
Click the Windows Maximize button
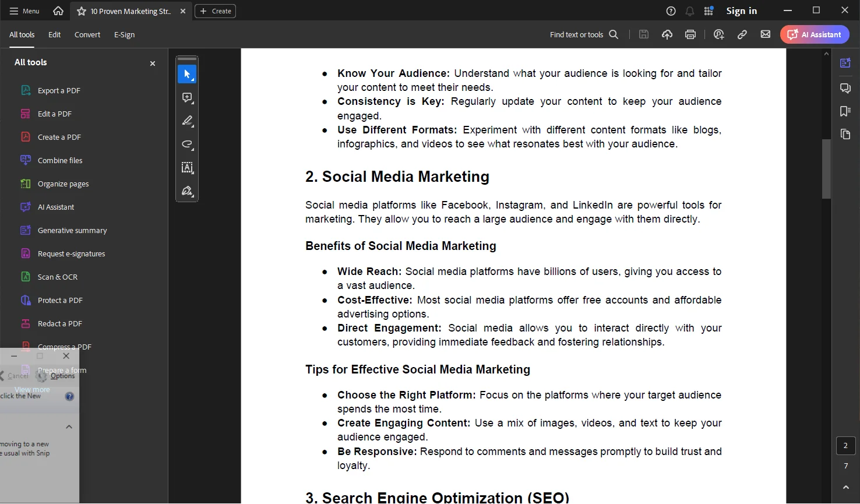(816, 10)
